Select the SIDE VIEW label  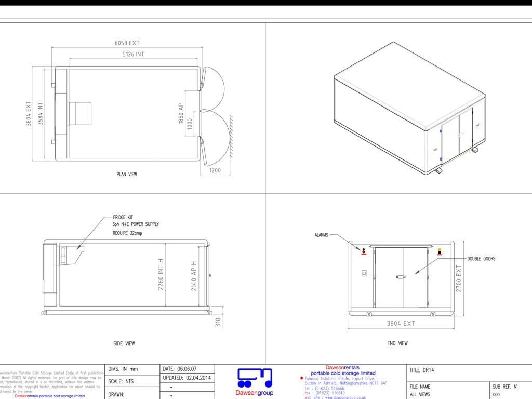(x=124, y=343)
